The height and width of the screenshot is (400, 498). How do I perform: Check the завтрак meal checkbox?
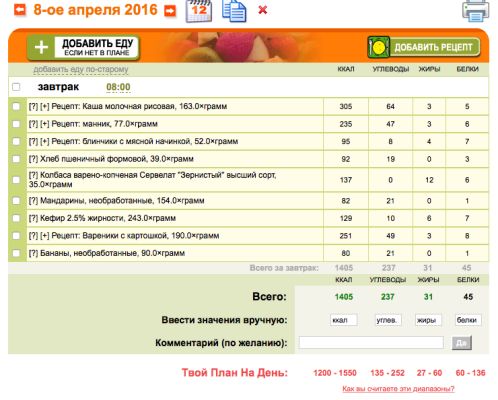point(16,87)
